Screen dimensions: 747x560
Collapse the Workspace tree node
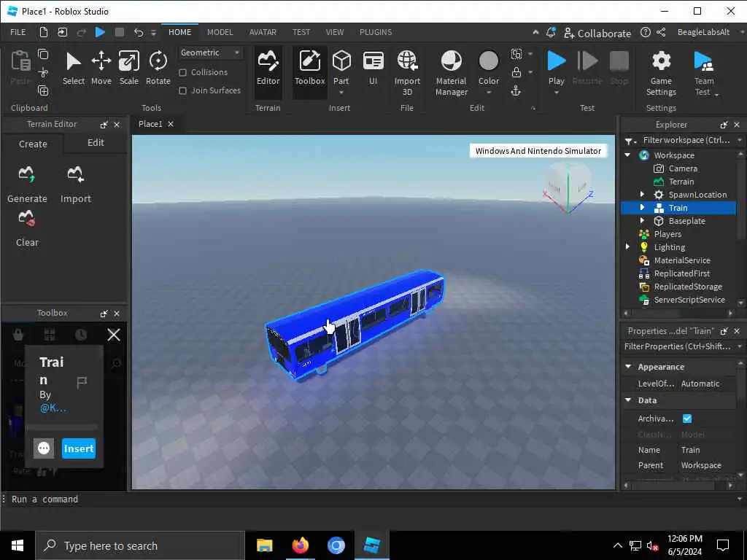coord(627,155)
